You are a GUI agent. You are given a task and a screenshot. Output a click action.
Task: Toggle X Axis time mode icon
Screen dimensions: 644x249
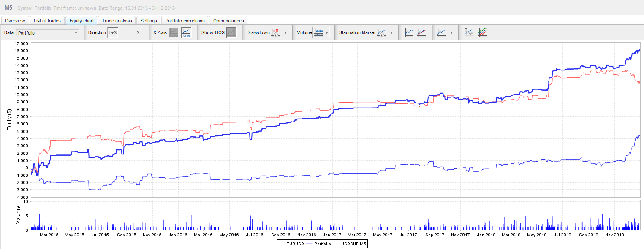pyautogui.click(x=186, y=32)
